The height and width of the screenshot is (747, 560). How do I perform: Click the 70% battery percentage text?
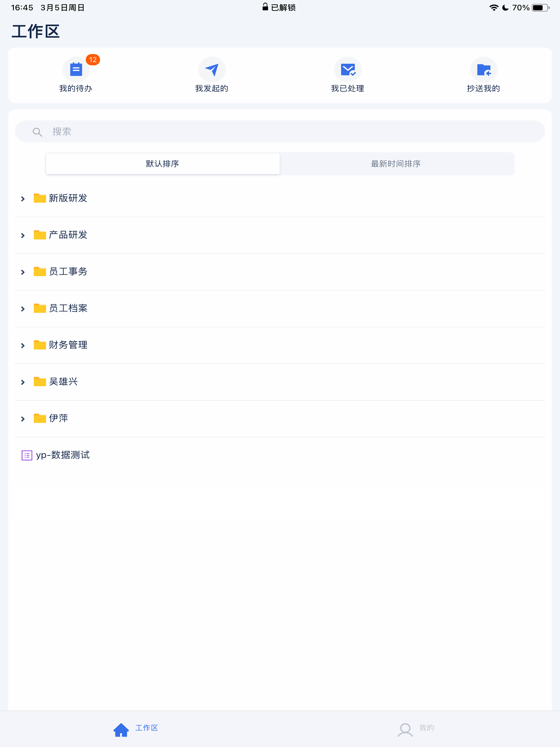(520, 7)
